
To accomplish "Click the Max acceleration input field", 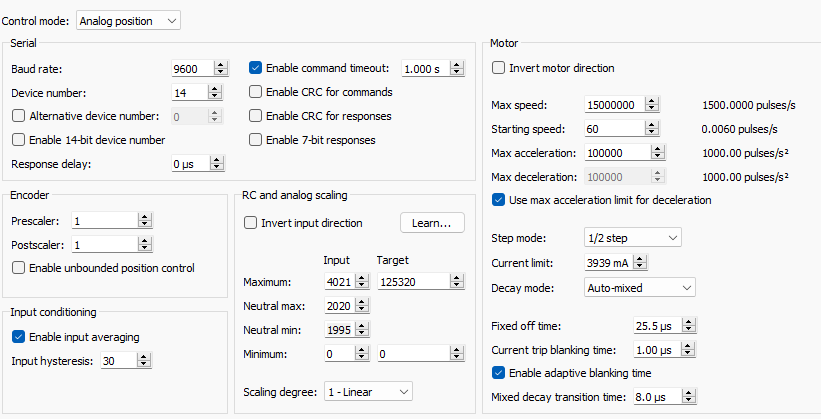I will (612, 153).
